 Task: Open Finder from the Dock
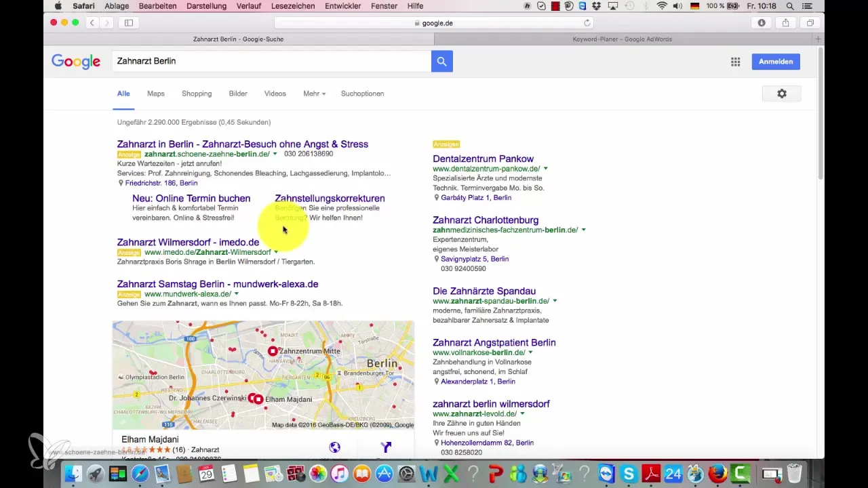coord(73,473)
